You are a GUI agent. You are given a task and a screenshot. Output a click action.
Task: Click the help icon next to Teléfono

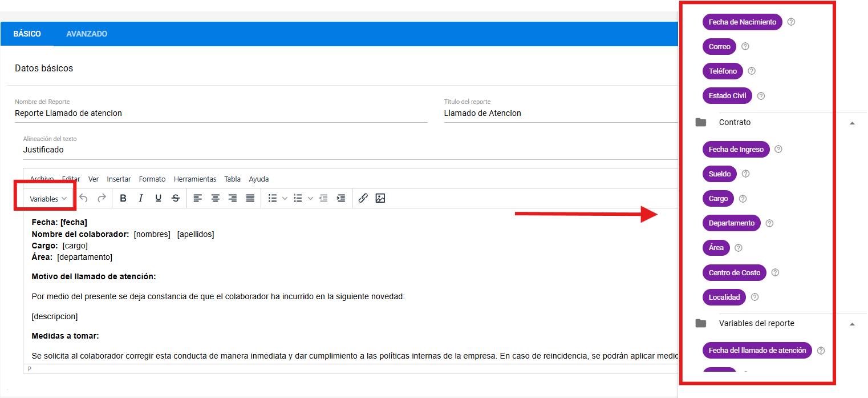(x=752, y=71)
